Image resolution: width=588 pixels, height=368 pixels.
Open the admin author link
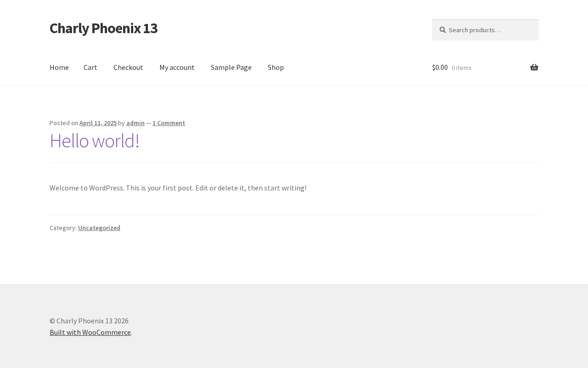[x=136, y=123]
